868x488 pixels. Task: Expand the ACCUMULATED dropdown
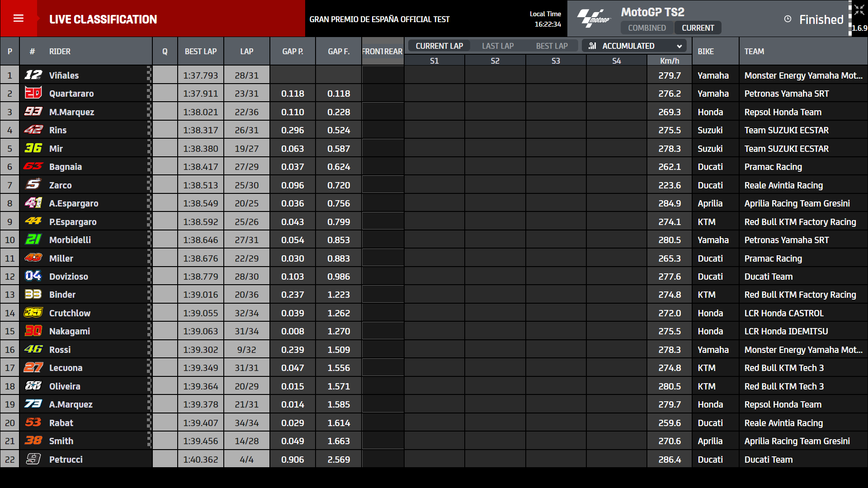point(634,46)
